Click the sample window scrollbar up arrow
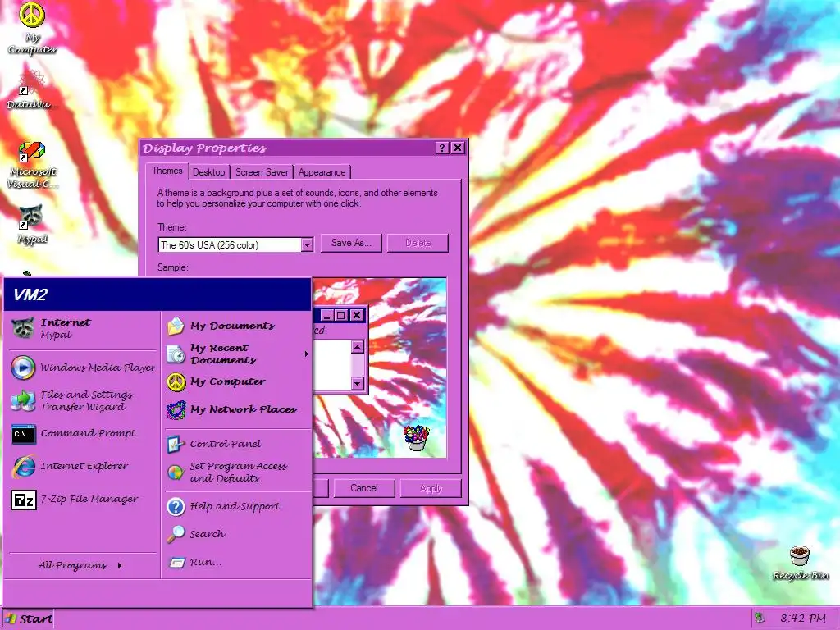840x630 pixels. pyautogui.click(x=358, y=347)
